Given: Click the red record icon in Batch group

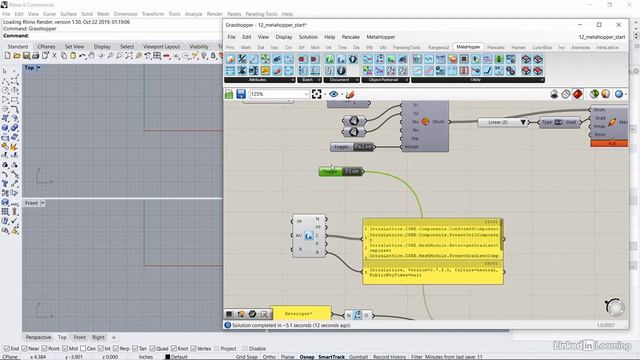Looking at the screenshot, I should pyautogui.click(x=302, y=59).
